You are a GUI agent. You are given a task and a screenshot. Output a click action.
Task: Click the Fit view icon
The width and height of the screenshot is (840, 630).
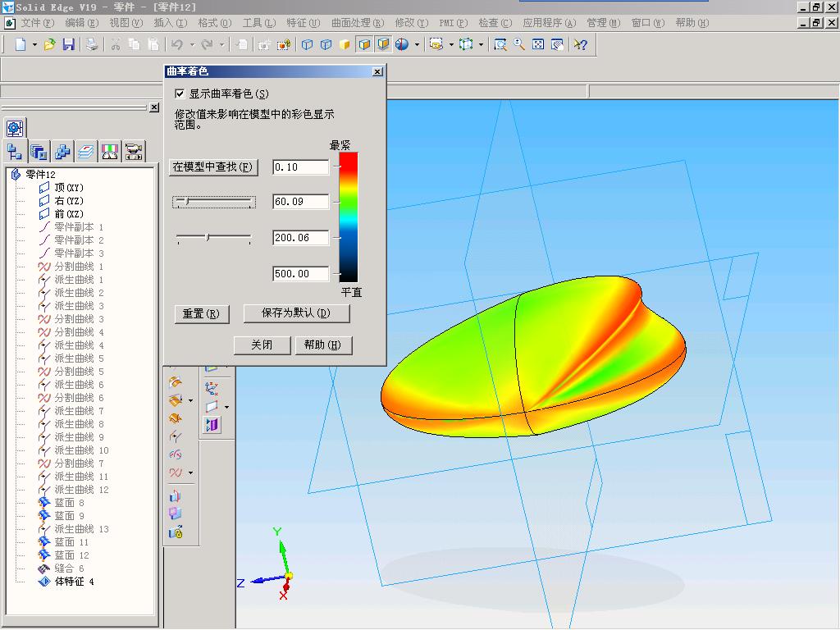[x=538, y=44]
